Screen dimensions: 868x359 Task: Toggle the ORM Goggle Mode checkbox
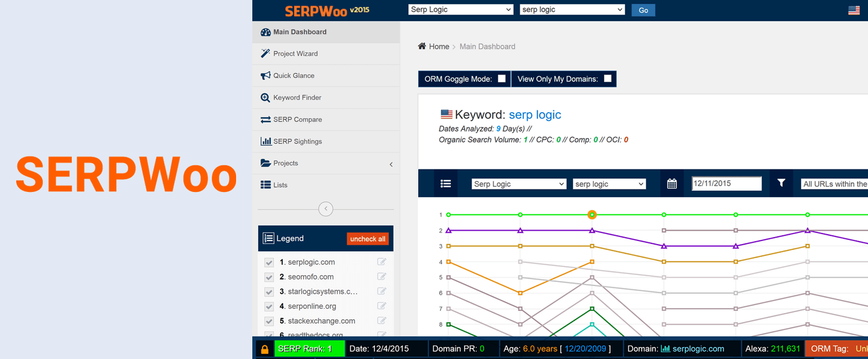pos(502,79)
